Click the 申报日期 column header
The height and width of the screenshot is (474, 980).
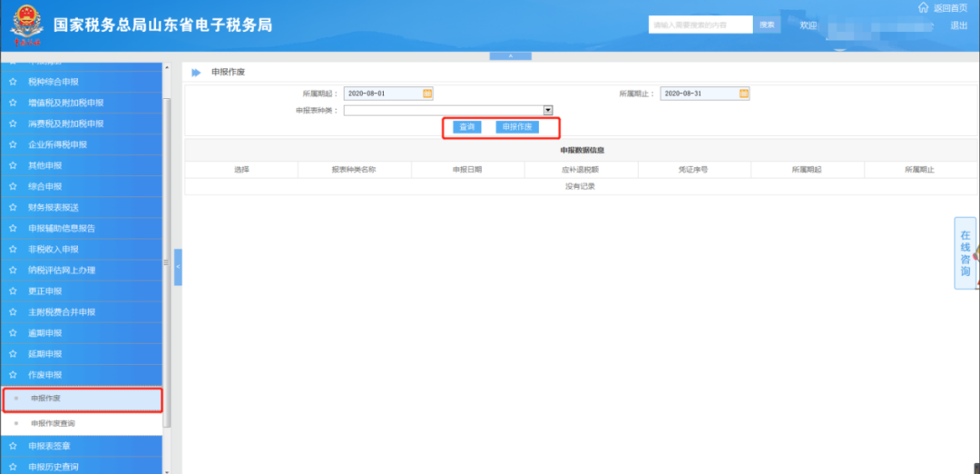tap(467, 170)
